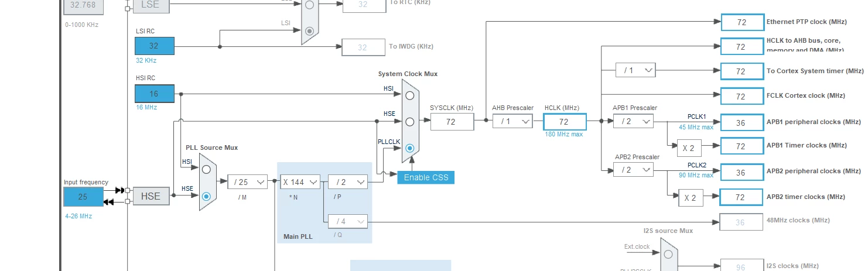
Task: Click the APB1 timer X 2 multiplier box
Action: click(689, 147)
